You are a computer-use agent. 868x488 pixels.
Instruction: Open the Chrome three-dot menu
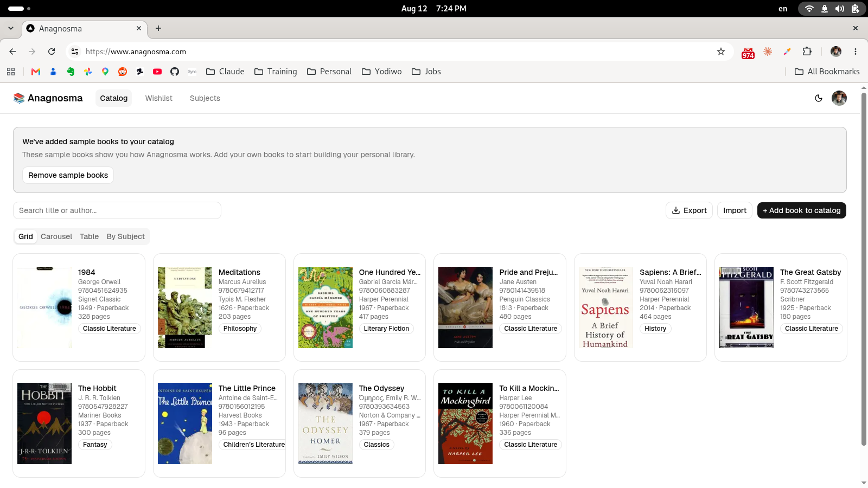(856, 52)
